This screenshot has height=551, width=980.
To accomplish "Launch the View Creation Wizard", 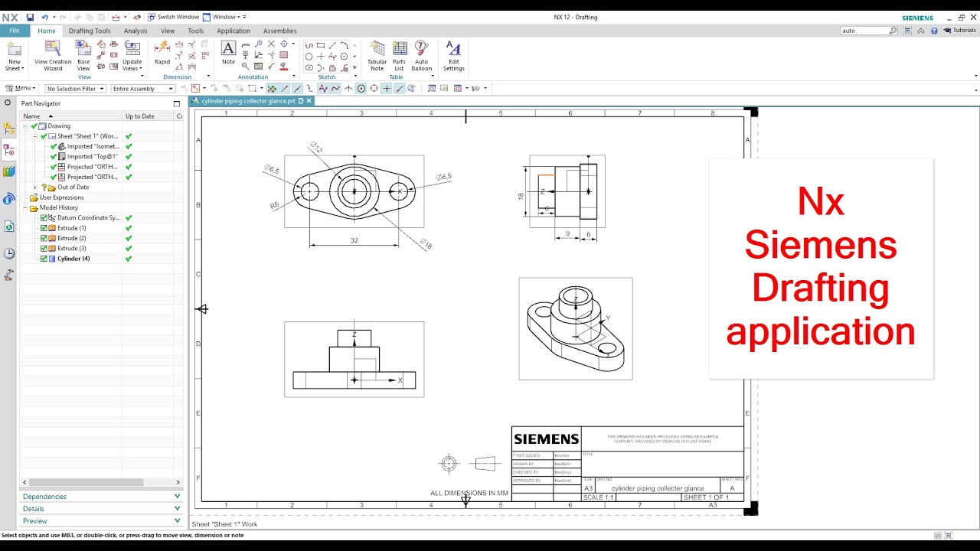I will (53, 57).
